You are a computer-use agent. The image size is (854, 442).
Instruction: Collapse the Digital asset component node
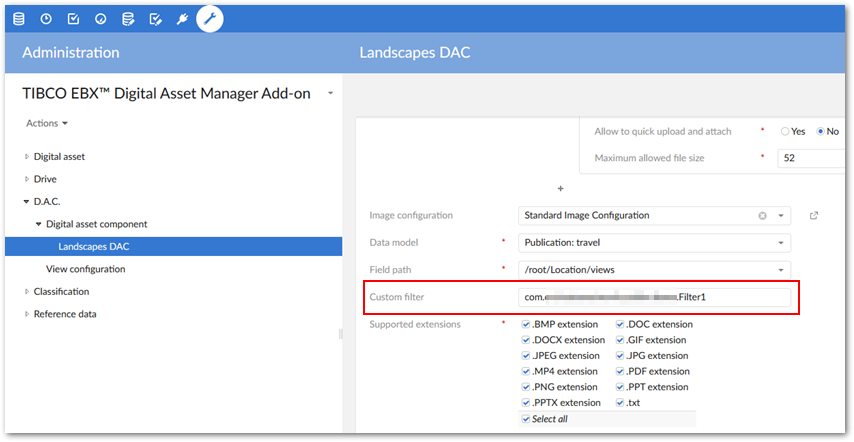click(39, 224)
